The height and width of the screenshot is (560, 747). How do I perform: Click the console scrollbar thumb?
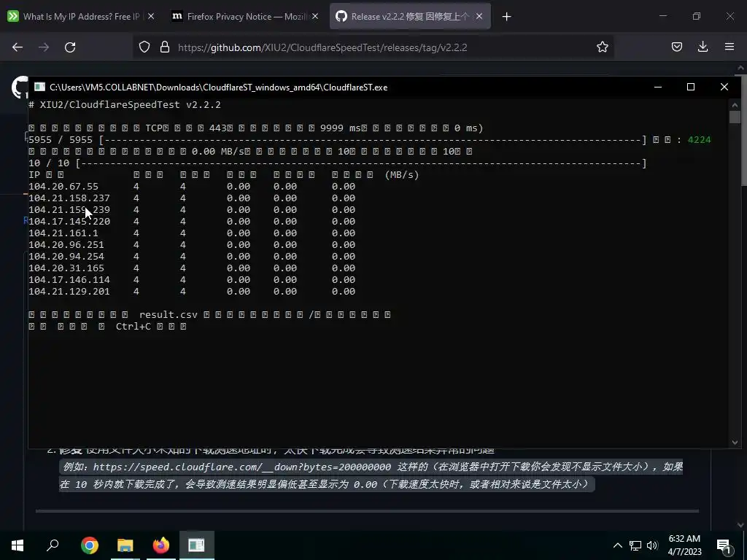pyautogui.click(x=735, y=117)
